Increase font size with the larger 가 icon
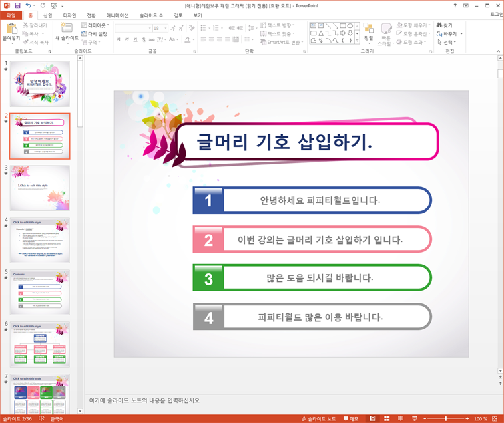The width and height of the screenshot is (504, 423). 173,28
